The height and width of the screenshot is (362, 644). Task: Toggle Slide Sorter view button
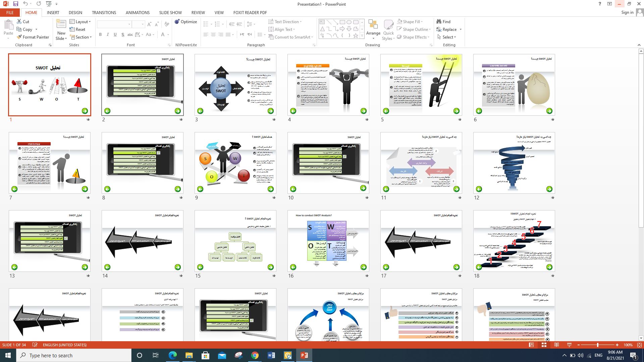(544, 345)
